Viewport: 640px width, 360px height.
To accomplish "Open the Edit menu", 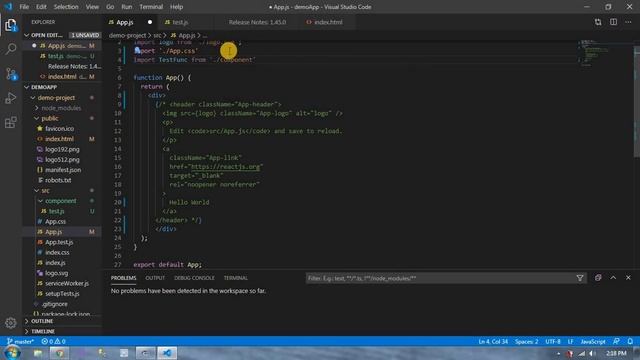I will (x=41, y=7).
